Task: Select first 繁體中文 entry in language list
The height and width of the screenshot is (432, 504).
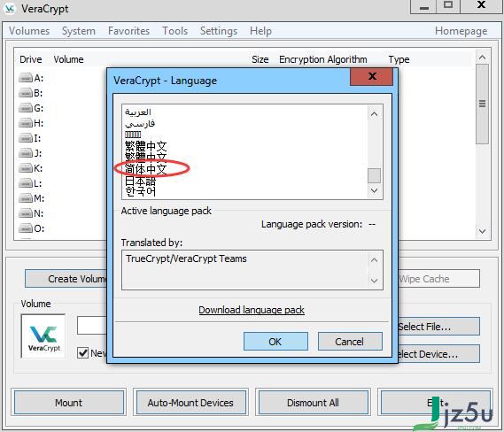Action: point(145,146)
